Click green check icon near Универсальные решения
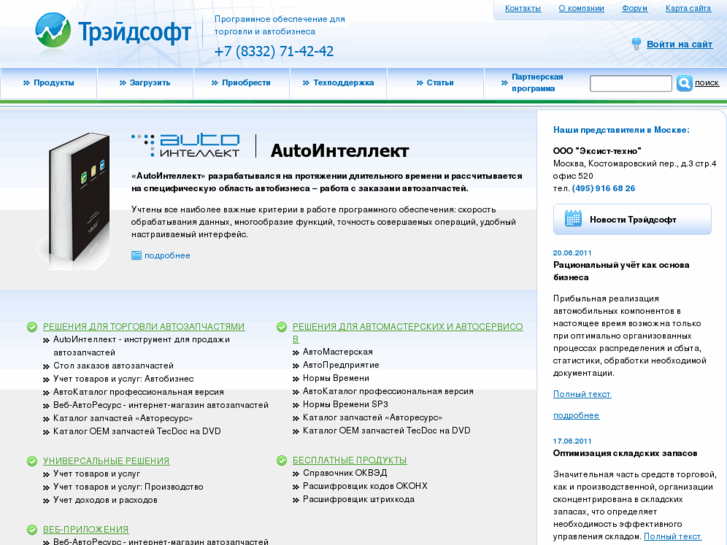The image size is (727, 545). [x=32, y=461]
